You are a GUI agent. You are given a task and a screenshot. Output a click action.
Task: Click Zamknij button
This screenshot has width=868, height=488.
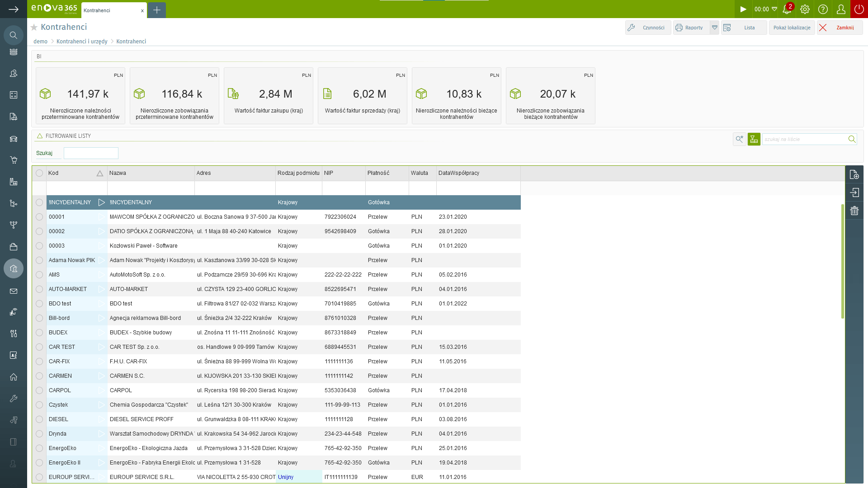(x=840, y=28)
